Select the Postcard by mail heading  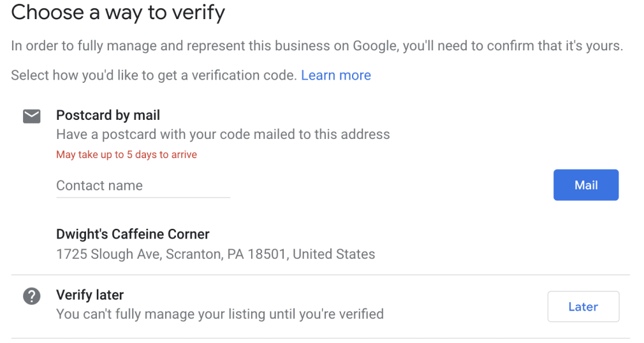(x=108, y=115)
